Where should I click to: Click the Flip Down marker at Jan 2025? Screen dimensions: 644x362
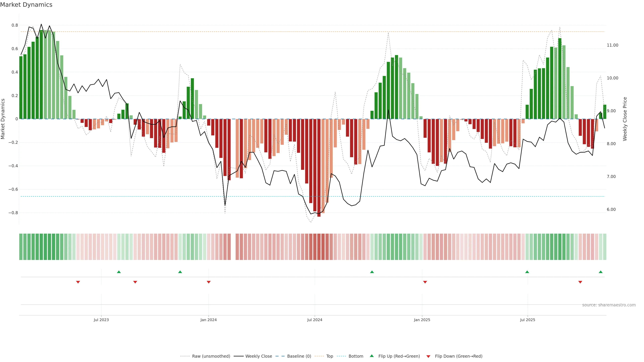point(425,282)
